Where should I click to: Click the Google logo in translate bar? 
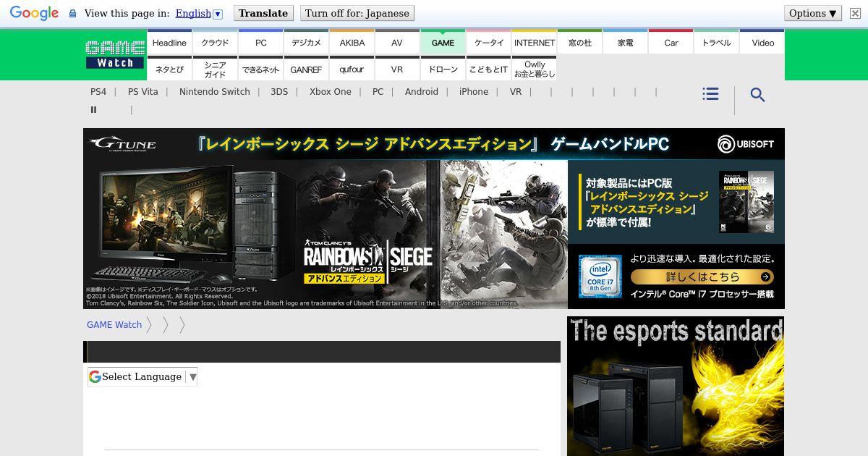coord(34,13)
